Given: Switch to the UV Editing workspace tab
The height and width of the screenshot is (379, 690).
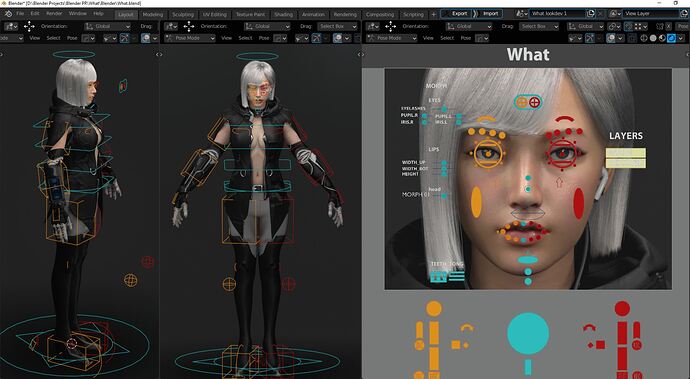Looking at the screenshot, I should 214,15.
